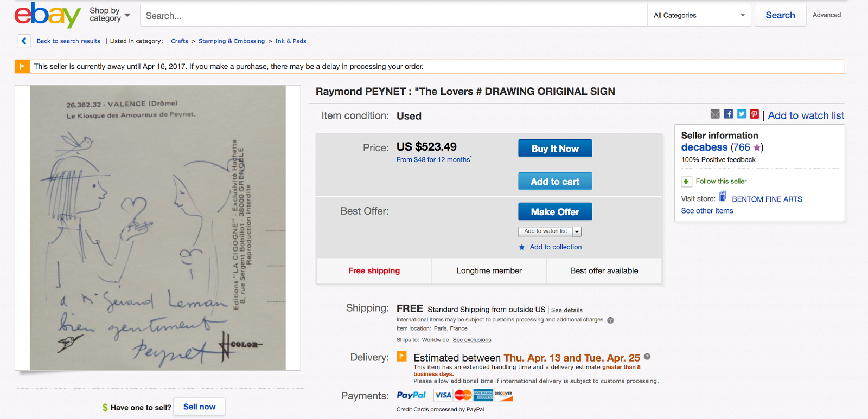Screen dimensions: 868x419
Task: Expand the small watch list dropdown arrow
Action: click(x=577, y=231)
